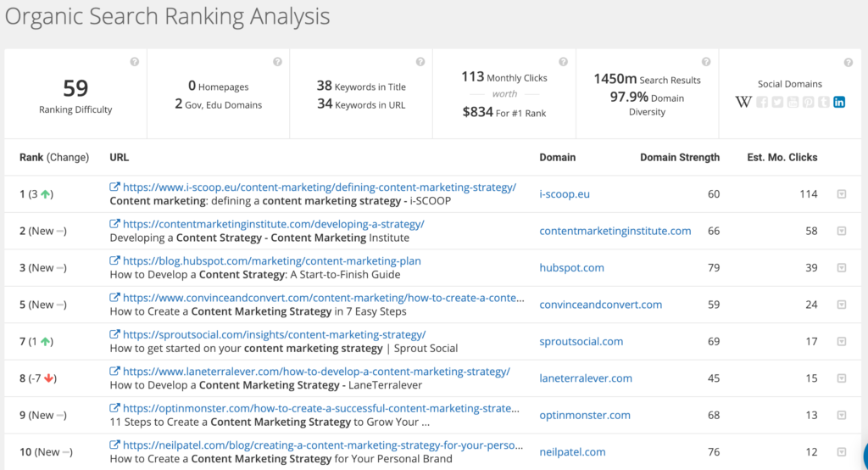This screenshot has width=868, height=470.
Task: Open help icon for Homepages card
Action: click(x=277, y=62)
